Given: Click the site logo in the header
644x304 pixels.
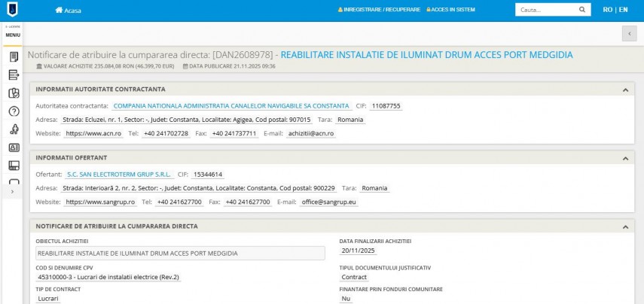Looking at the screenshot, I should [x=14, y=10].
